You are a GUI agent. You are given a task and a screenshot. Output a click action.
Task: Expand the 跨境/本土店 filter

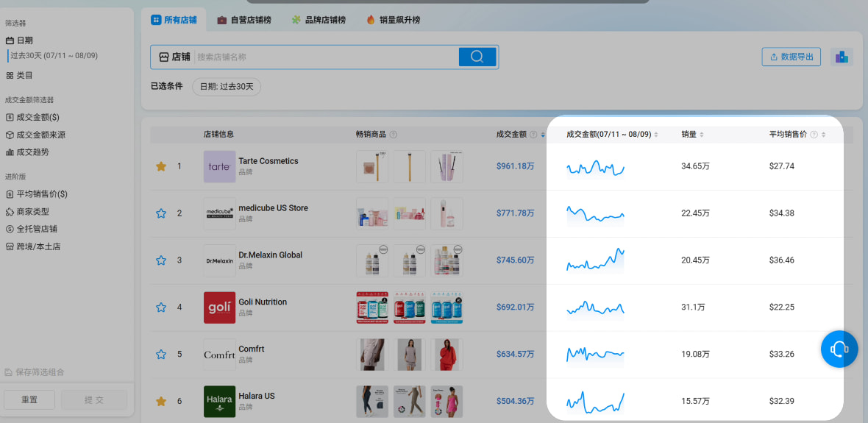coord(33,246)
